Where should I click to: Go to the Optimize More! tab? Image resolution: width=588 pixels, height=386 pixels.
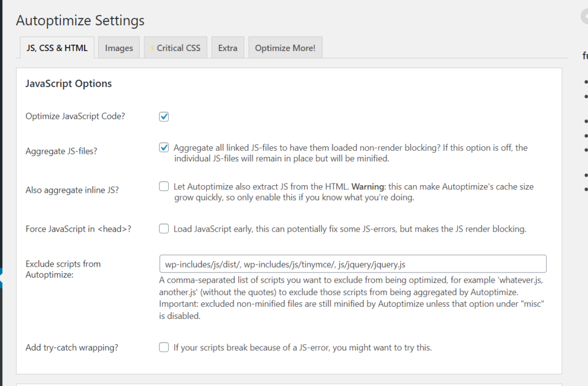285,48
